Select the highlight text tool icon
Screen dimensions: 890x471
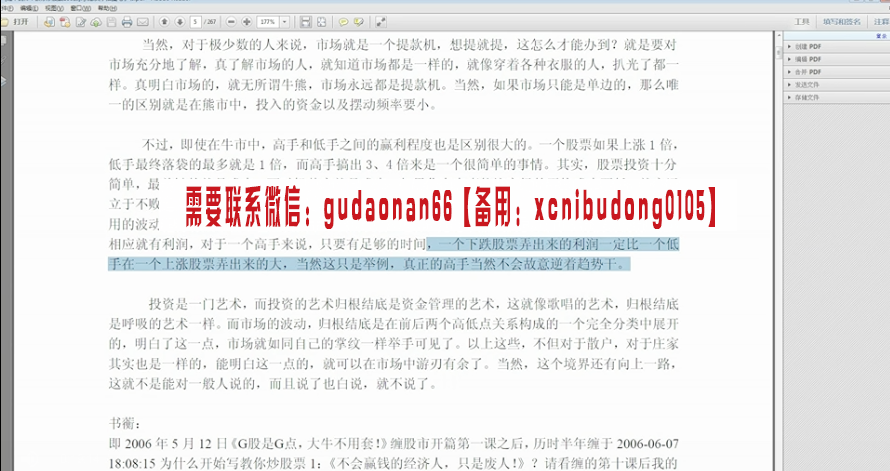(x=358, y=22)
